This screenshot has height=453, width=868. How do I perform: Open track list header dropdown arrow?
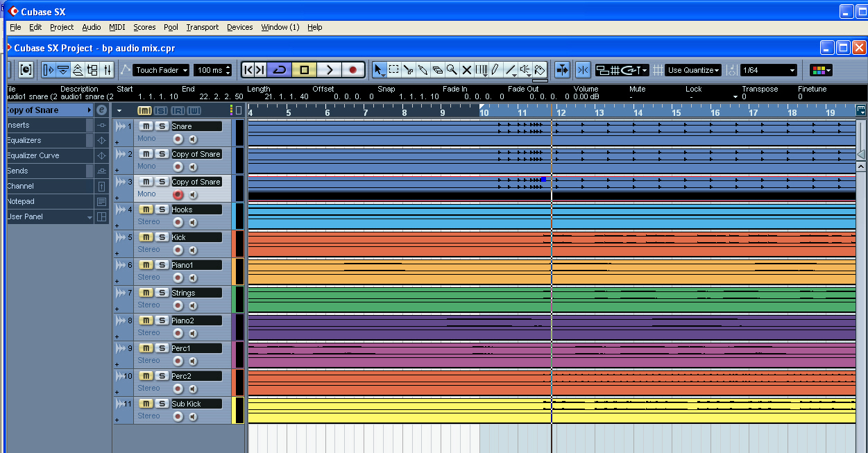tap(119, 110)
